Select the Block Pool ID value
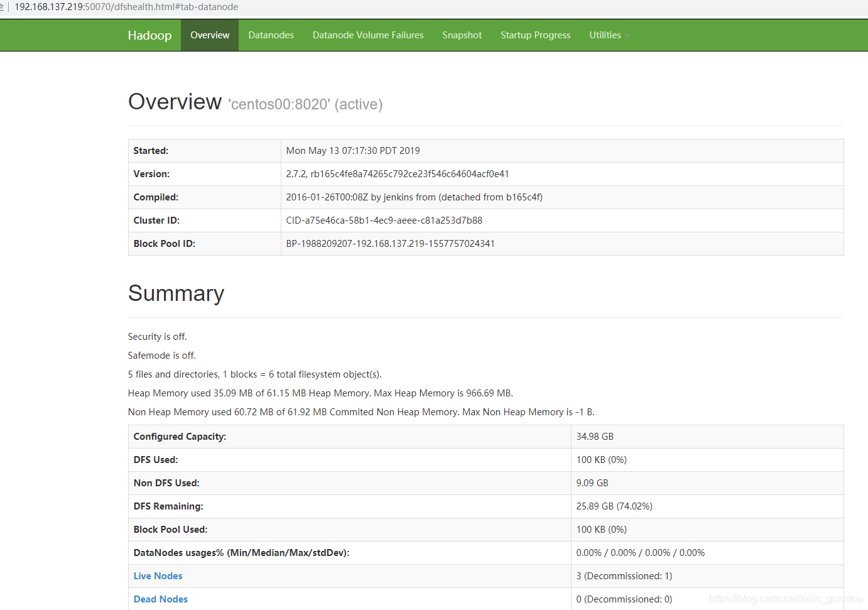The image size is (868, 610). tap(390, 244)
